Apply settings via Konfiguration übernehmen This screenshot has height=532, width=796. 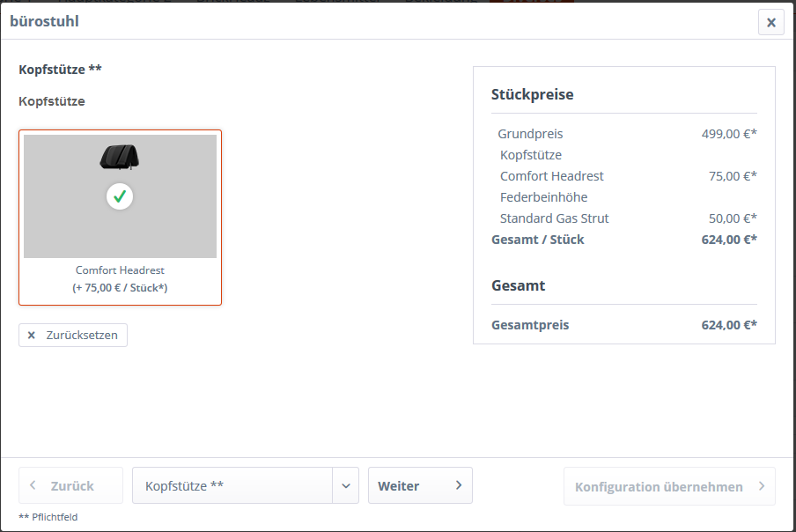click(669, 486)
